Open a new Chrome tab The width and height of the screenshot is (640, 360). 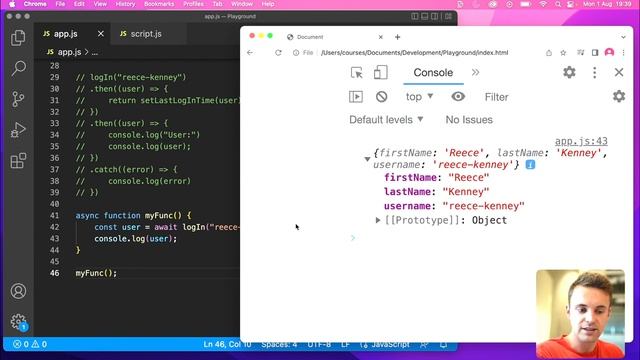[397, 37]
